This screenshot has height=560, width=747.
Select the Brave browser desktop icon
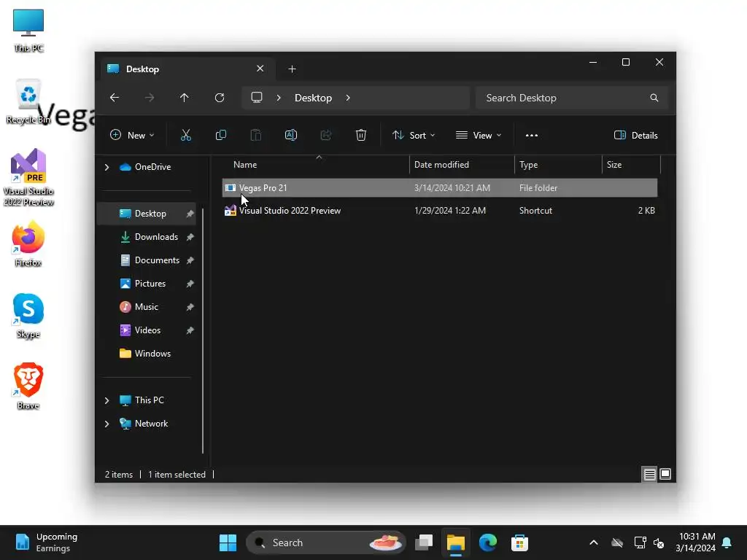point(28,386)
